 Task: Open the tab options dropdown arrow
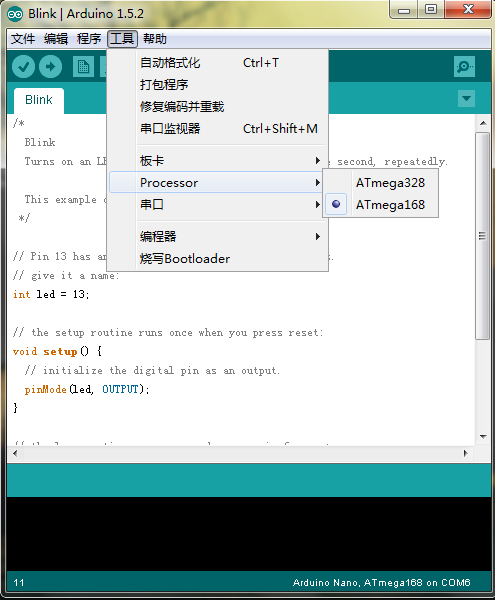tap(466, 98)
